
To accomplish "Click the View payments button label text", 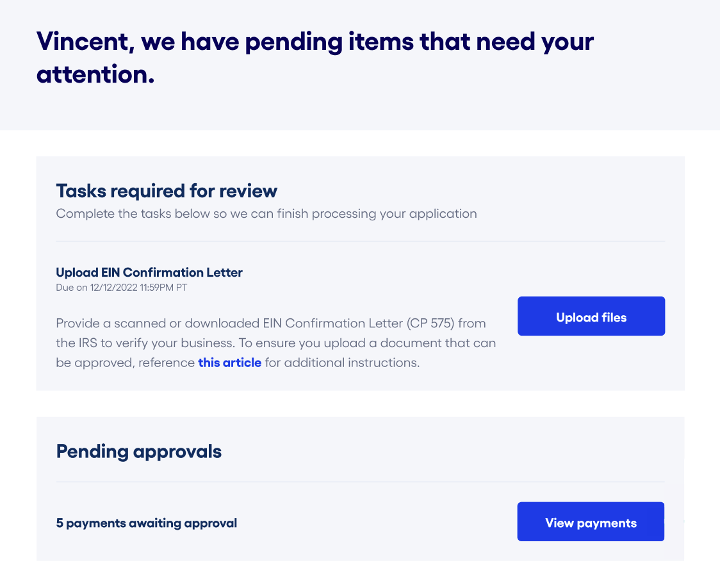I will pyautogui.click(x=590, y=522).
